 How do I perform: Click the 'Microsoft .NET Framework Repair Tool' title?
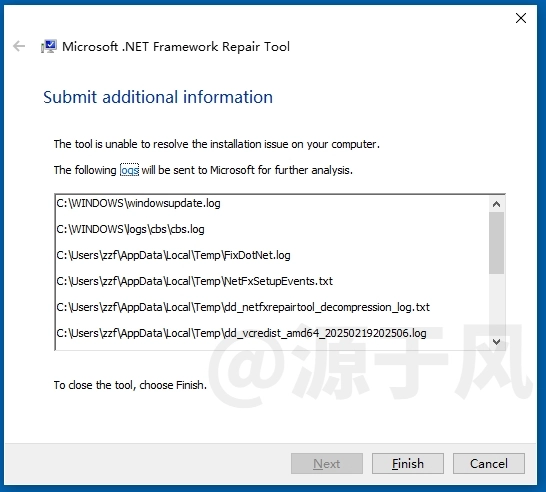click(x=176, y=47)
